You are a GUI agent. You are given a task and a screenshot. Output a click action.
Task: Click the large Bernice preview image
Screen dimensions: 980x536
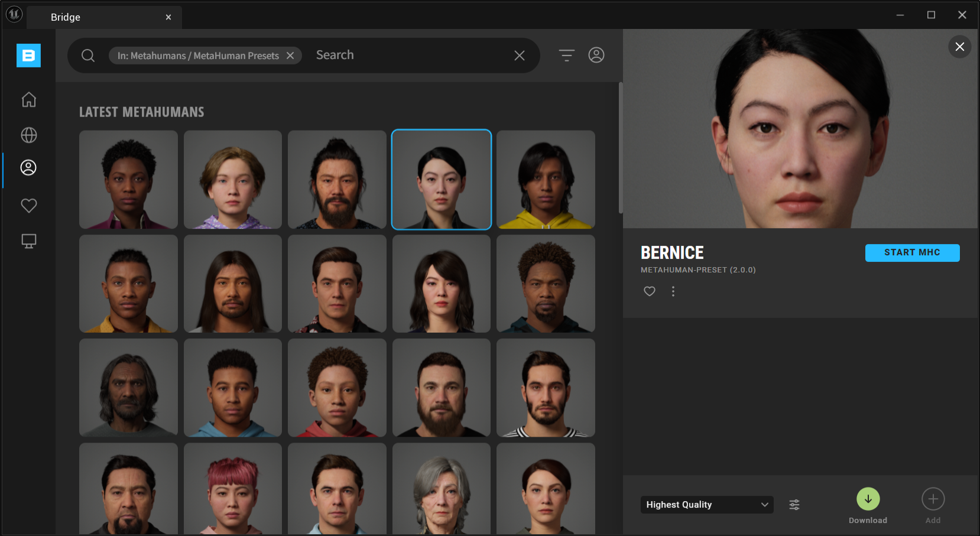point(800,129)
